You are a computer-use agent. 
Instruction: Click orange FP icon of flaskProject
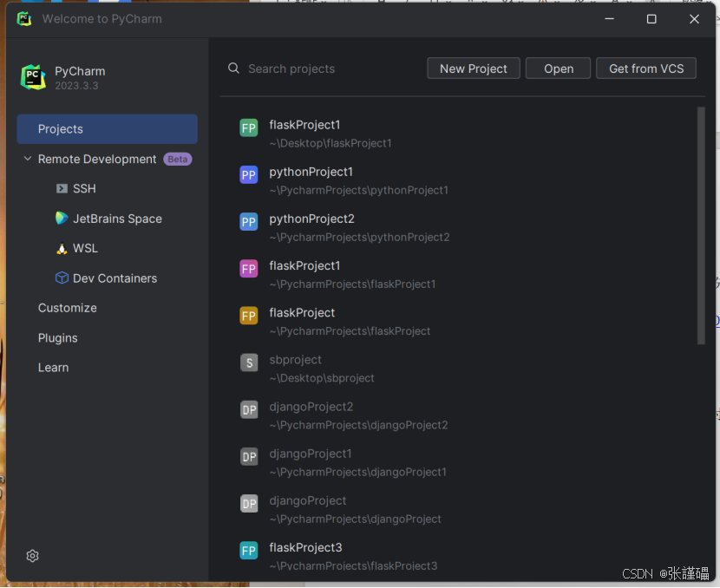(249, 316)
